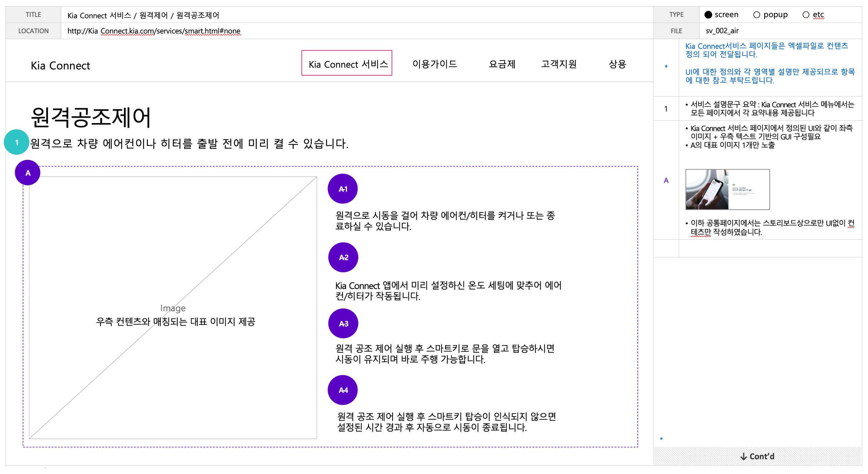Click the A-4 purple circle badge
The height and width of the screenshot is (474, 868).
pyautogui.click(x=343, y=390)
